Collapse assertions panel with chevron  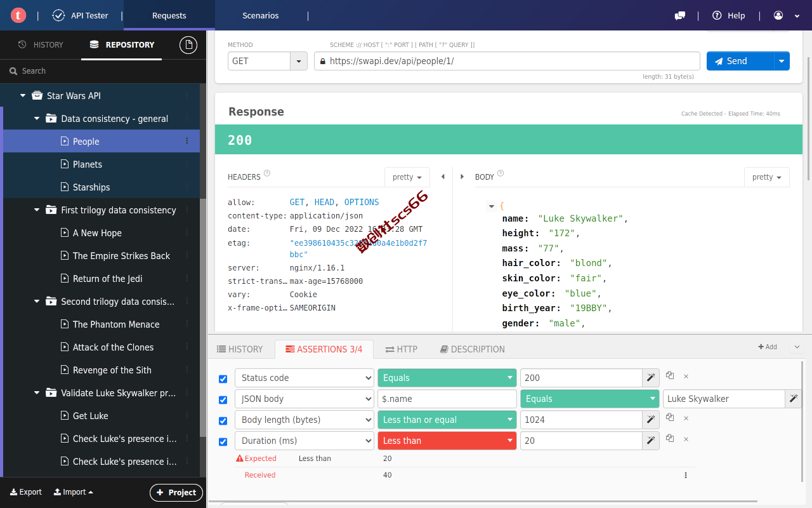tap(797, 347)
